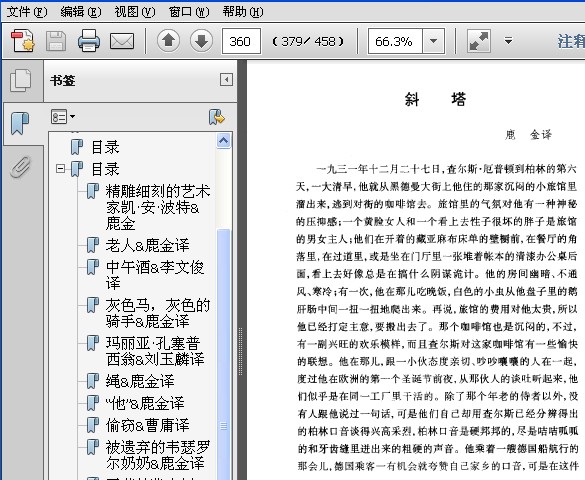Open the 窗口 menu
Screen dimensions: 585x480
coord(189,12)
